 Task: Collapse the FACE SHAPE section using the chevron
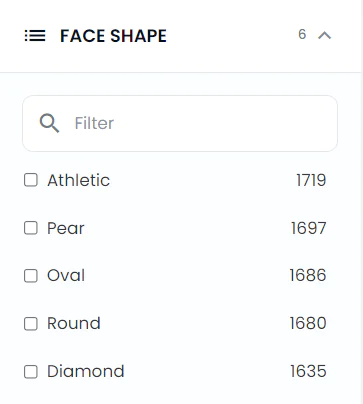(324, 35)
